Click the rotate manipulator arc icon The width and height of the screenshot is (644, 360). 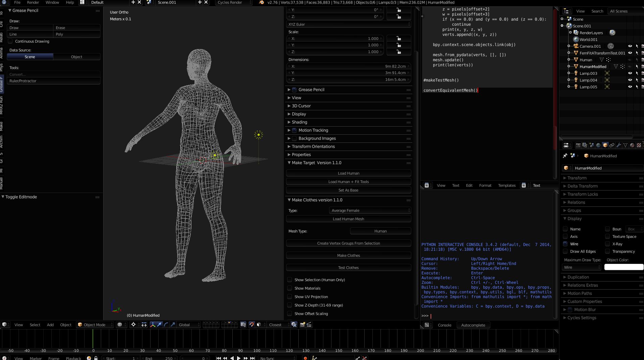point(166,324)
